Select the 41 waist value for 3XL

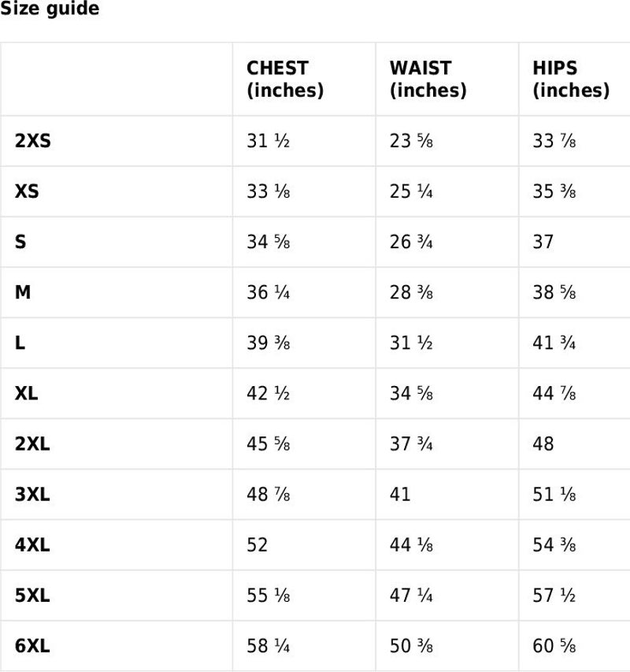pos(400,495)
